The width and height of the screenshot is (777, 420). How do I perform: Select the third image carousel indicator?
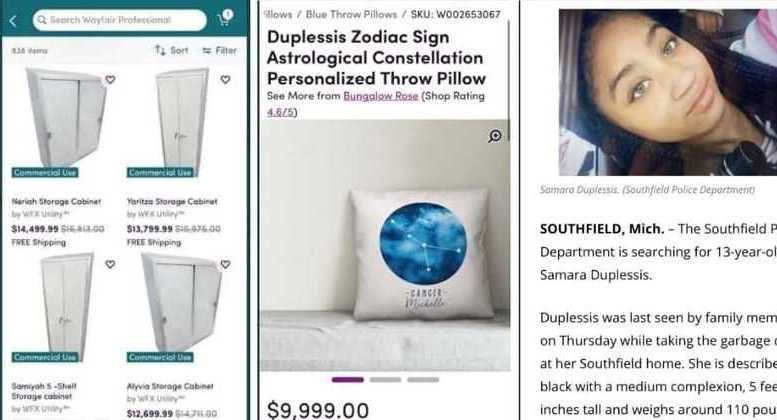tap(423, 380)
